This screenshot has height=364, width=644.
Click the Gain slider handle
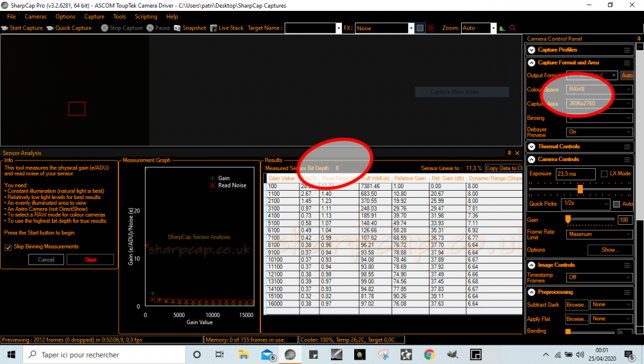coord(568,219)
